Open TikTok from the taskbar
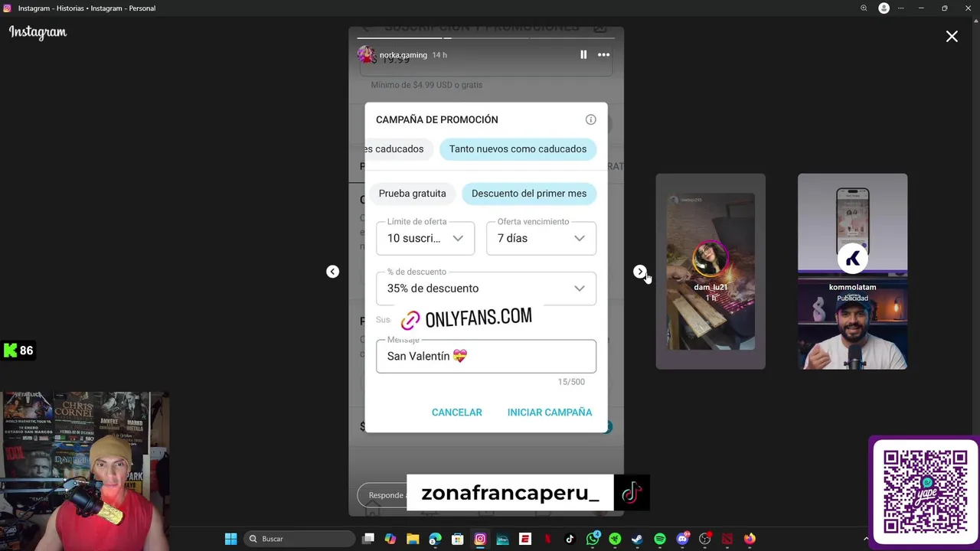Viewport: 980px width, 551px height. coord(570,539)
